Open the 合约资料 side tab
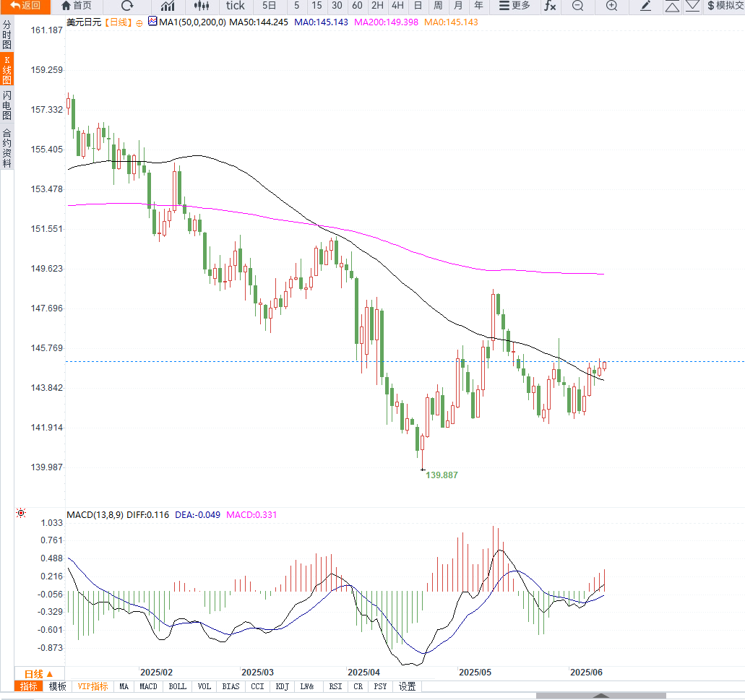The height and width of the screenshot is (700, 745). tap(7, 147)
